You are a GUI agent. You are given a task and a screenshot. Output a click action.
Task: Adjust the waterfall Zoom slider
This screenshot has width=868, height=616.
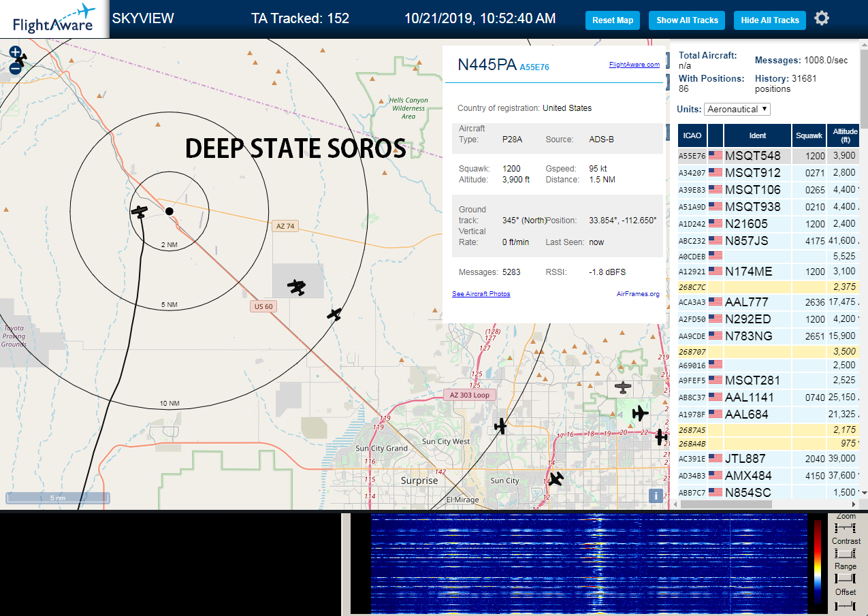pos(845,528)
